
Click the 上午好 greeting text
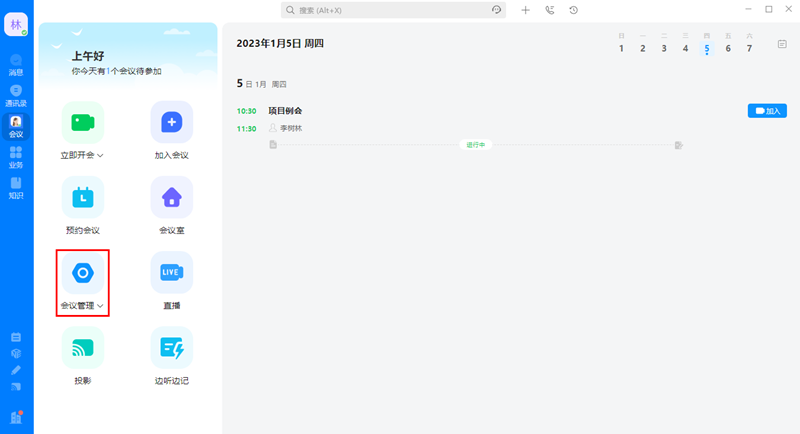coord(88,56)
